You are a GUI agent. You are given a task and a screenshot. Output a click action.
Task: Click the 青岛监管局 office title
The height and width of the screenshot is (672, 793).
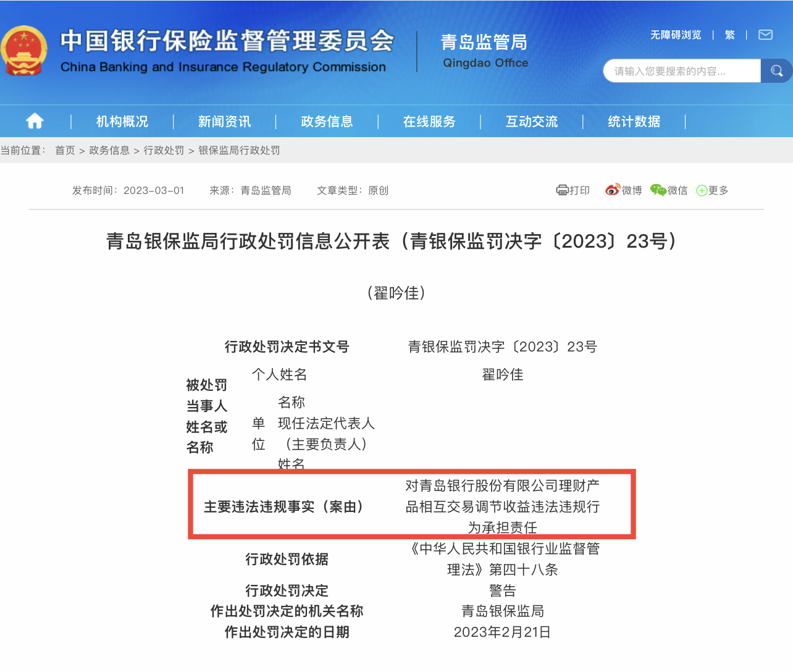pos(484,42)
